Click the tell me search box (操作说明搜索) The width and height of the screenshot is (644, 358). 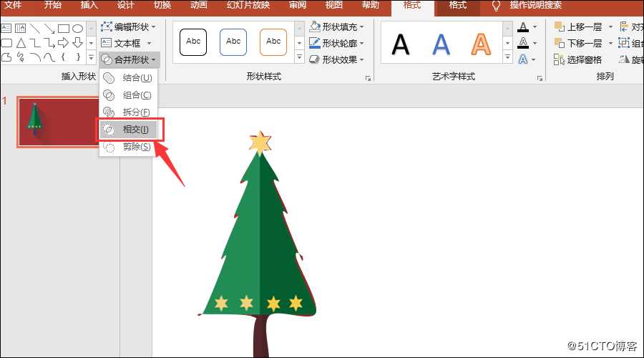pyautogui.click(x=535, y=5)
